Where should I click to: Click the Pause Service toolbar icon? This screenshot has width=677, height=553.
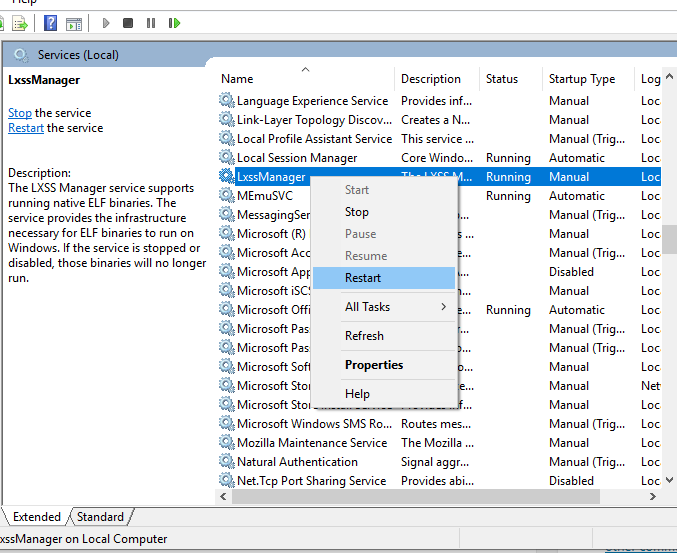tap(151, 23)
